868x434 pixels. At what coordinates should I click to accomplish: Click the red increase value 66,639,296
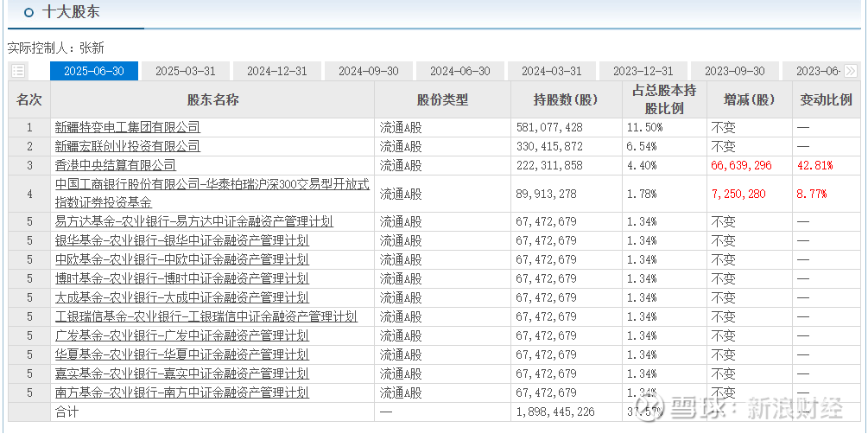pyautogui.click(x=742, y=165)
